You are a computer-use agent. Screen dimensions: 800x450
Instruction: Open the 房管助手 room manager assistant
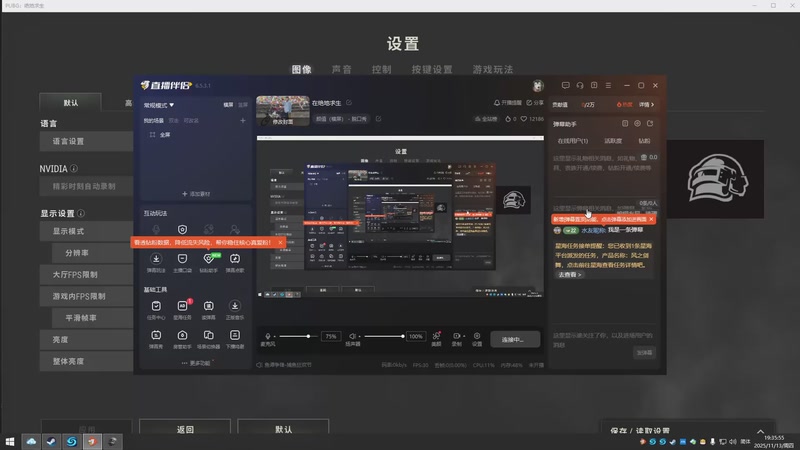point(182,339)
